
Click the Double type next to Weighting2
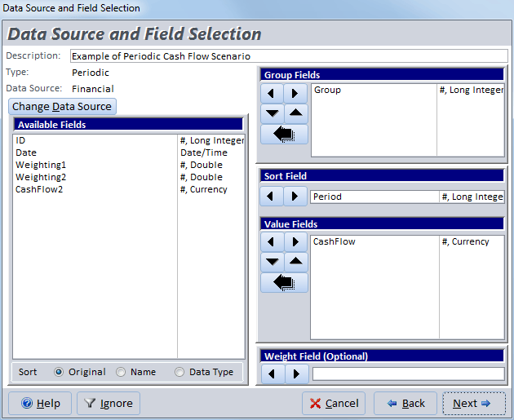point(202,177)
